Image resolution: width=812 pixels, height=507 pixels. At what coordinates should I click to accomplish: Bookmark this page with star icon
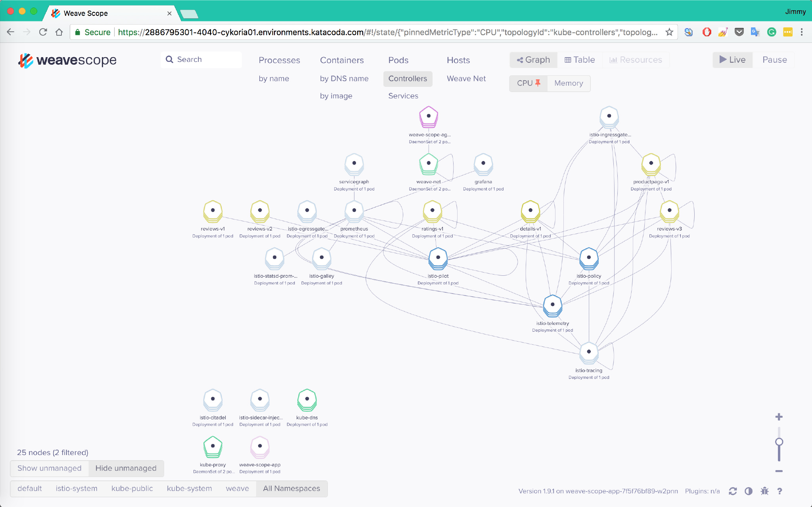point(669,32)
